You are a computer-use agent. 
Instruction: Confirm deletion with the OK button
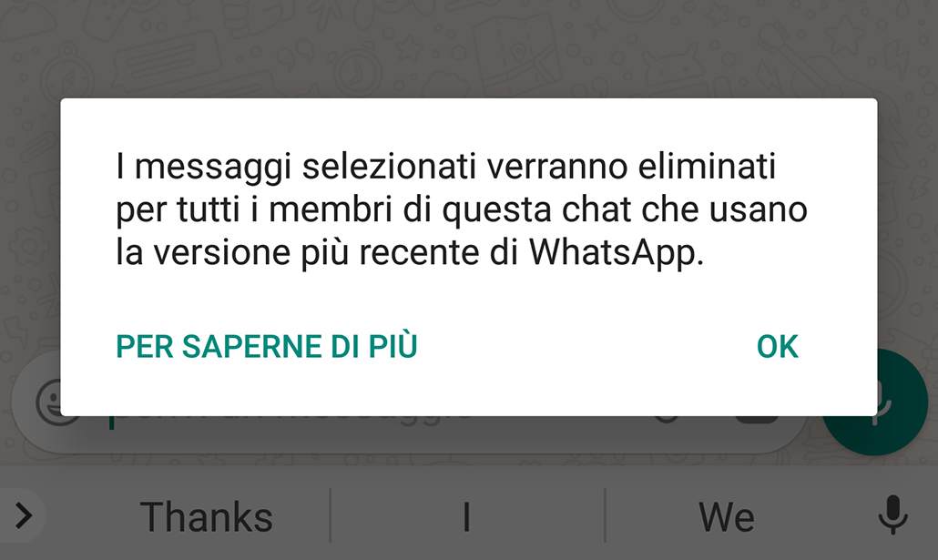777,346
